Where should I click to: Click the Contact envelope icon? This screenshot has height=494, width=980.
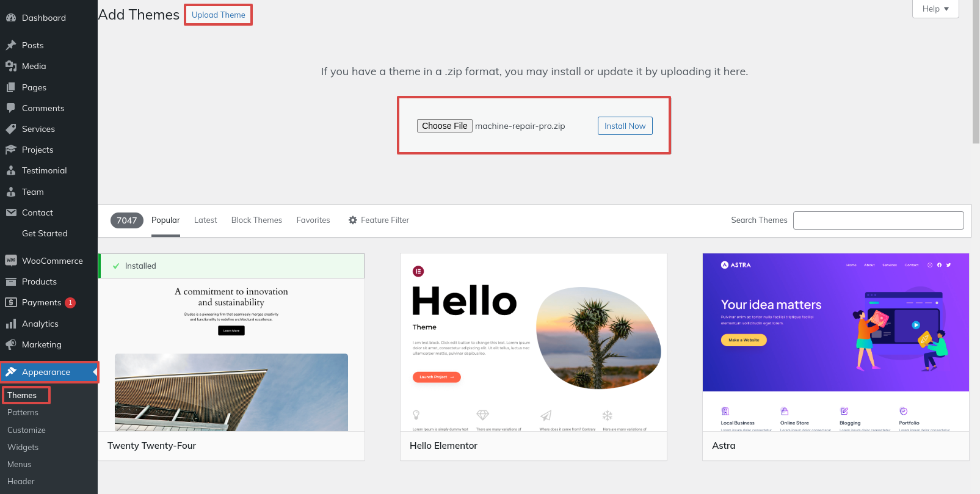[11, 212]
